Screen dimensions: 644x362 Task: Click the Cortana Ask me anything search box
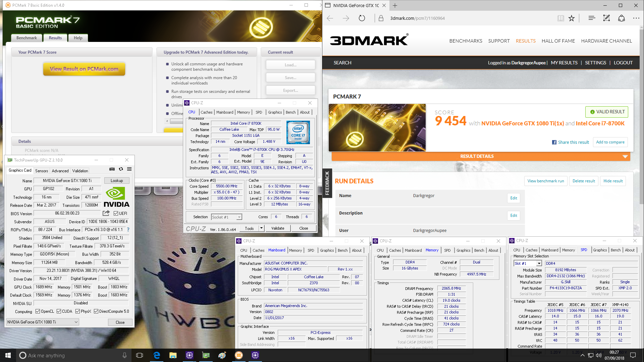[x=73, y=355]
